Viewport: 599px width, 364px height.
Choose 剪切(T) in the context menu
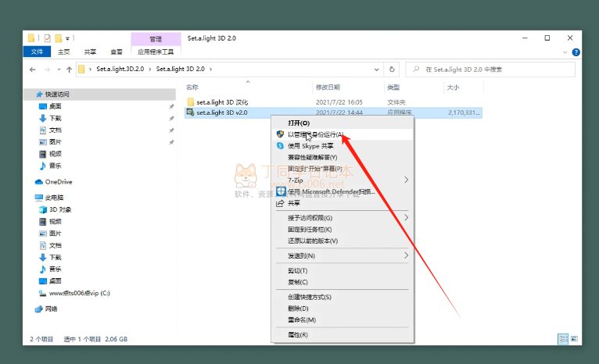tap(343, 270)
